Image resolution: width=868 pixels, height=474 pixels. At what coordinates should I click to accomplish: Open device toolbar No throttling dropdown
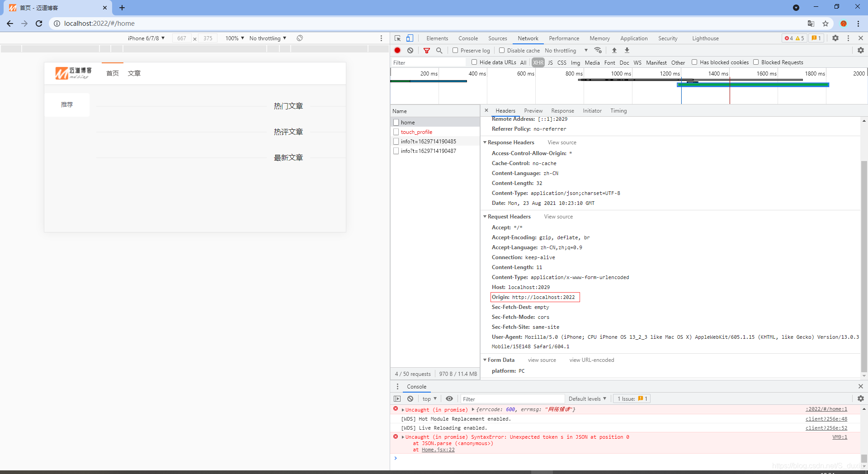(x=268, y=38)
